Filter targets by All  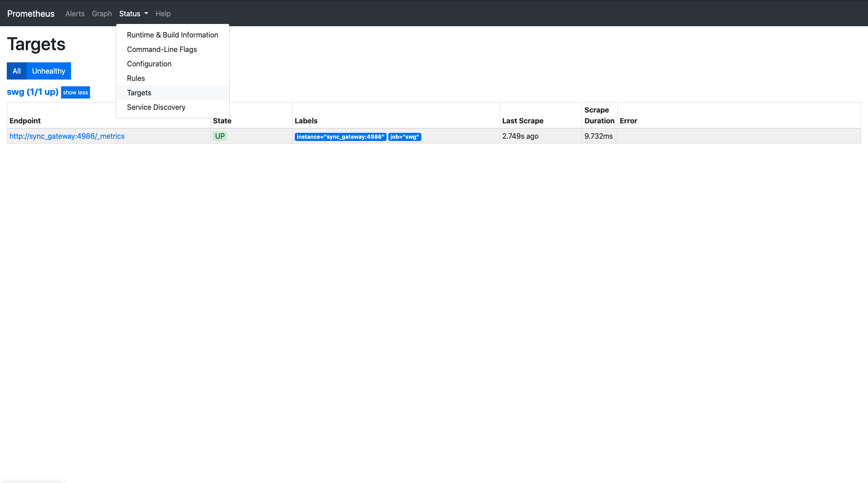click(x=16, y=71)
